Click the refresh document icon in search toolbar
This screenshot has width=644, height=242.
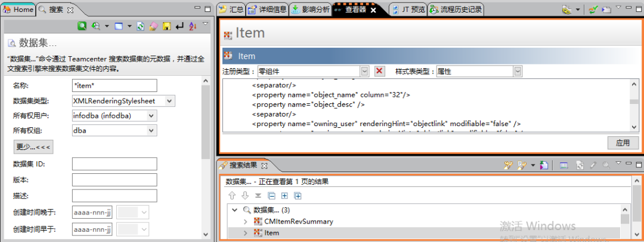(141, 26)
